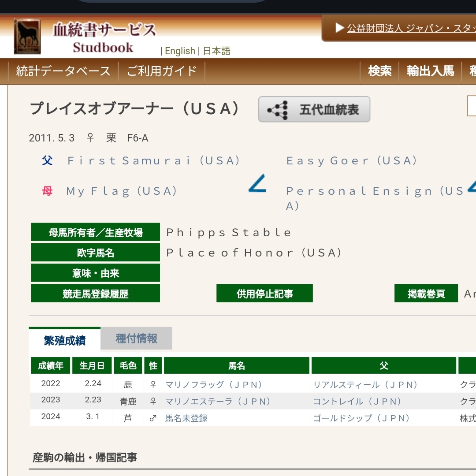Open the 馬名未登録 foal link
Image resolution: width=476 pixels, height=476 pixels.
186,418
